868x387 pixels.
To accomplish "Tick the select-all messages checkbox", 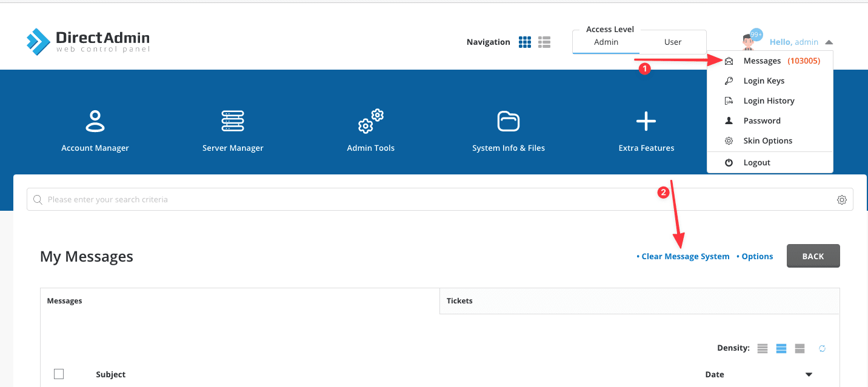I will tap(59, 374).
